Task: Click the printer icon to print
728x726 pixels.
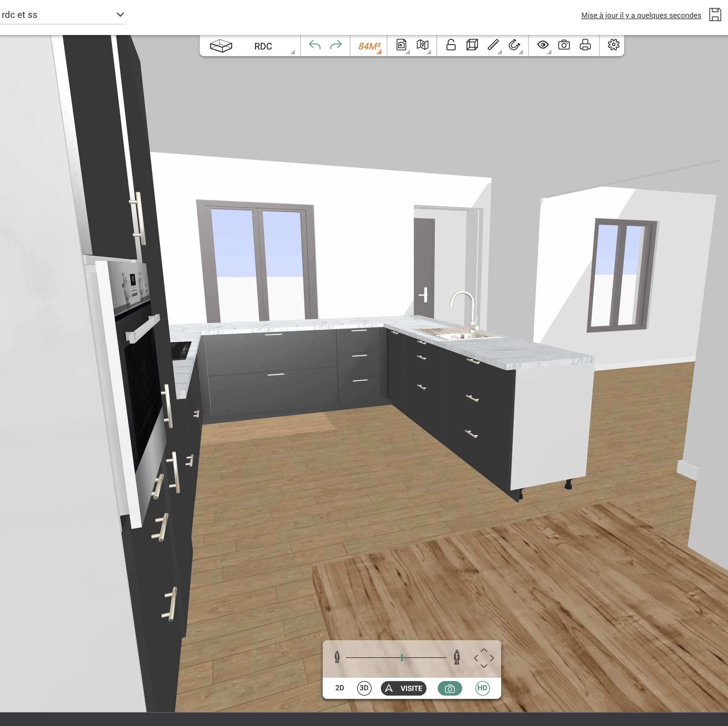Action: point(585,45)
